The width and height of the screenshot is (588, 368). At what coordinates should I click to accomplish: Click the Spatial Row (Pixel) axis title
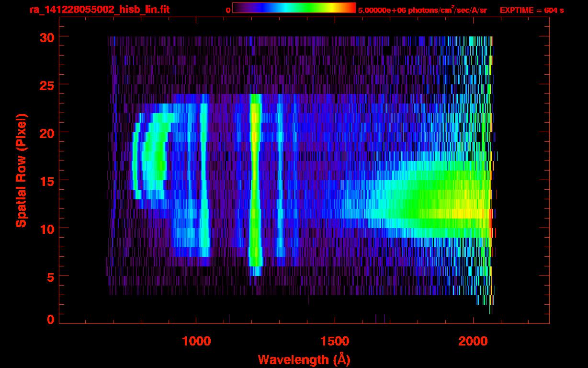pos(22,170)
